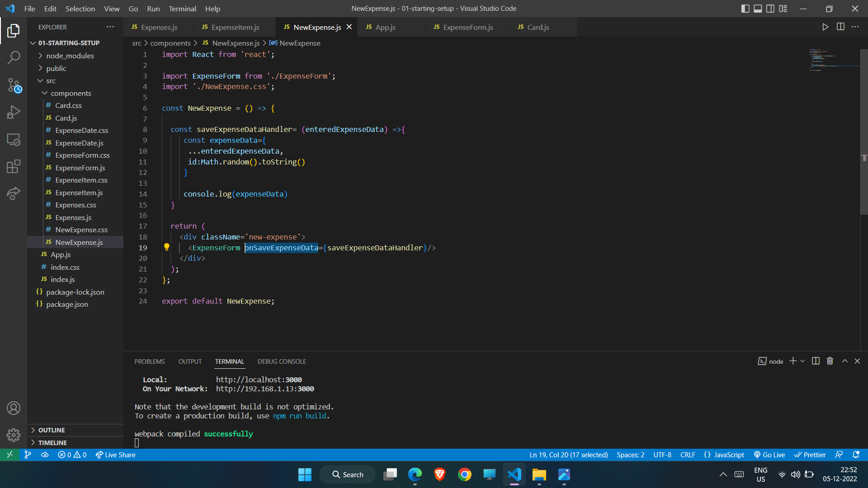Open Explorer views and more actions menu
868x488 pixels.
click(110, 27)
